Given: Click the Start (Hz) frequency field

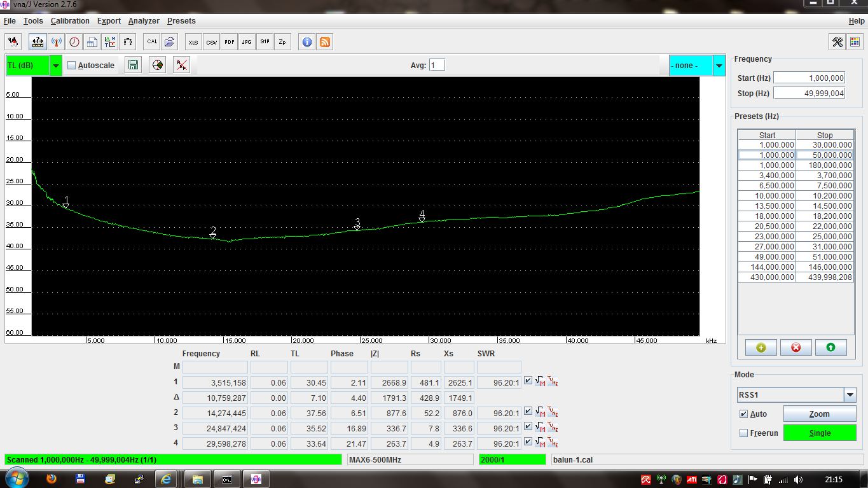Looking at the screenshot, I should pyautogui.click(x=809, y=78).
